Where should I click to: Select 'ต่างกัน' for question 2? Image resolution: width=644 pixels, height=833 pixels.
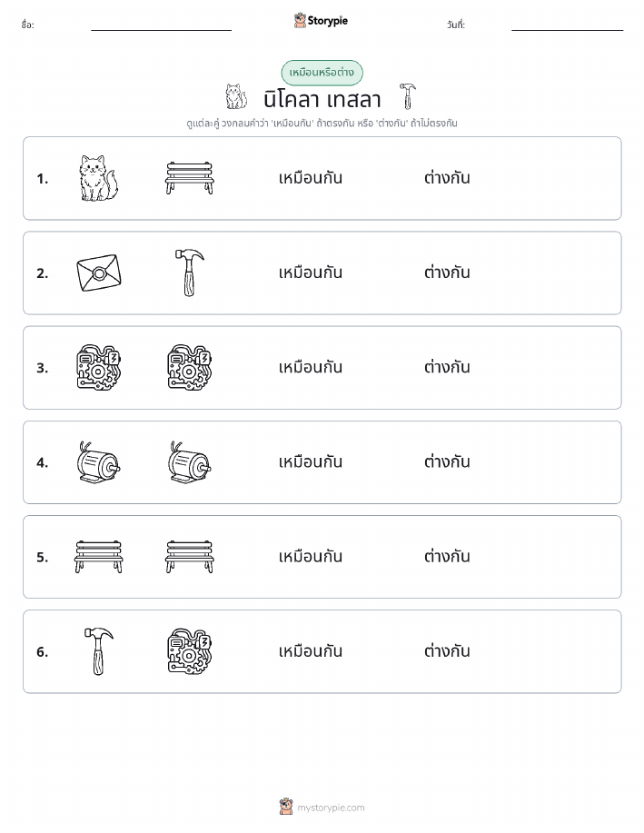[x=447, y=273]
